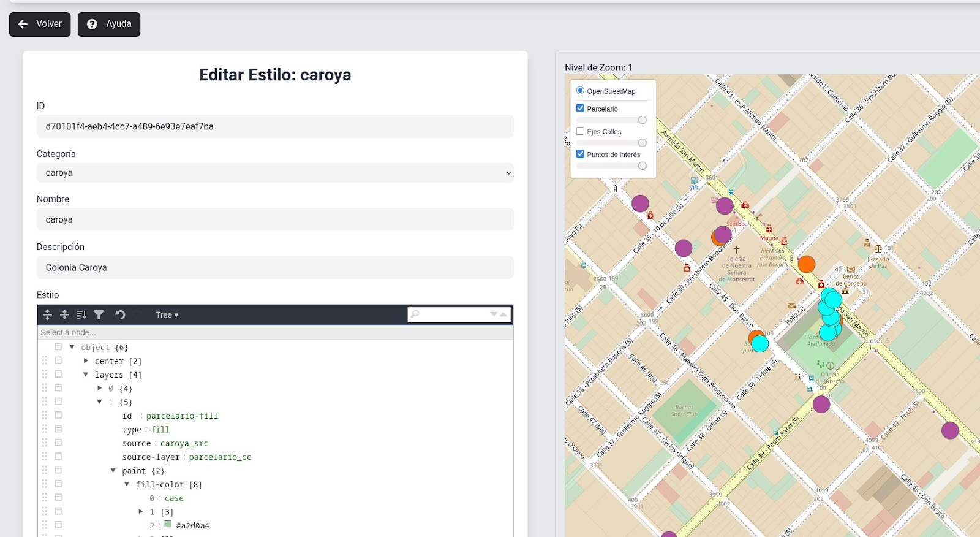Open the Tree mode dropdown
This screenshot has width=980, height=537.
tap(167, 314)
